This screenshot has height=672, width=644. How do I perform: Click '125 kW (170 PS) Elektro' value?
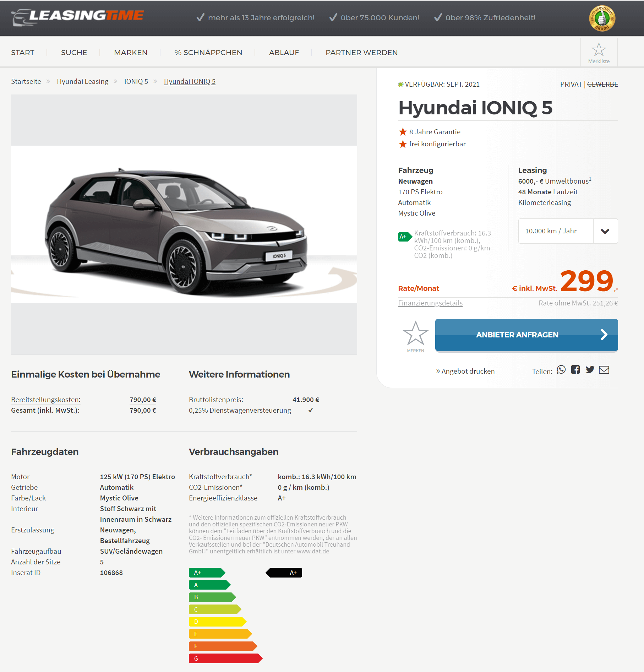click(x=137, y=477)
